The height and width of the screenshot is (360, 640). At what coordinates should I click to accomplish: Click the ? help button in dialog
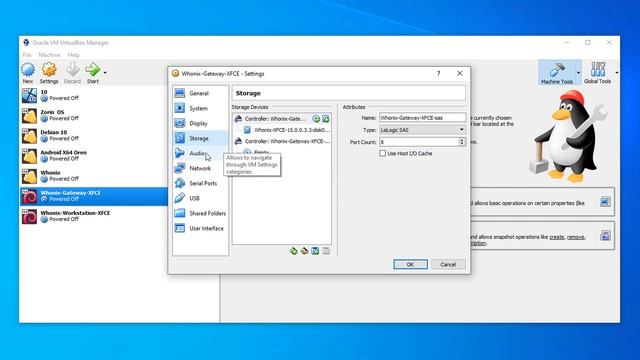438,73
